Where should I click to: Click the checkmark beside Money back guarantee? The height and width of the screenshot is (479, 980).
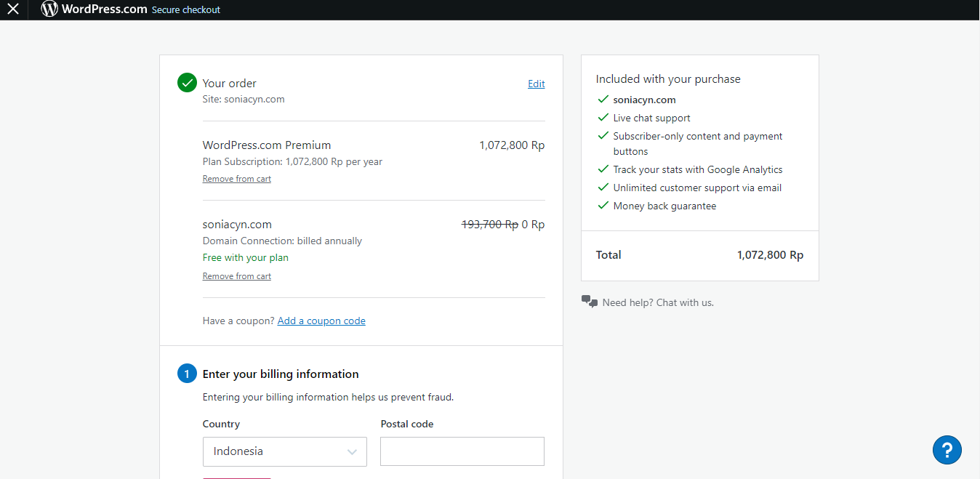click(x=603, y=206)
